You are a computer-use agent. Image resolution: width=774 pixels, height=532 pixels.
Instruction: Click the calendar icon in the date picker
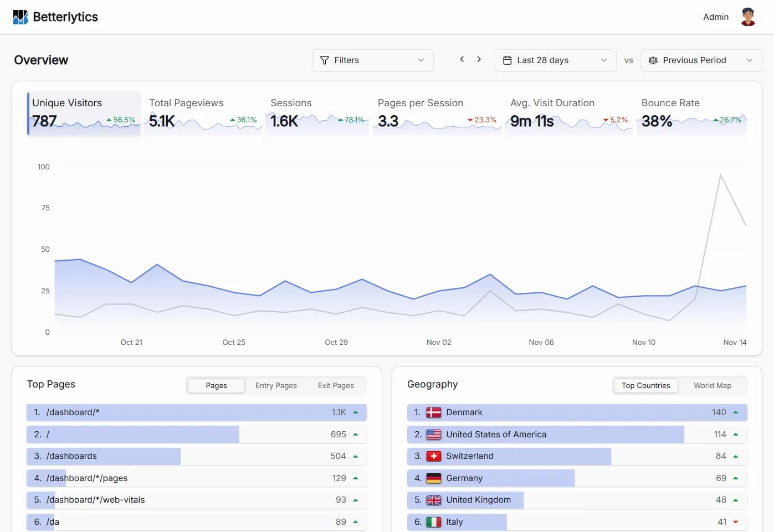click(507, 60)
